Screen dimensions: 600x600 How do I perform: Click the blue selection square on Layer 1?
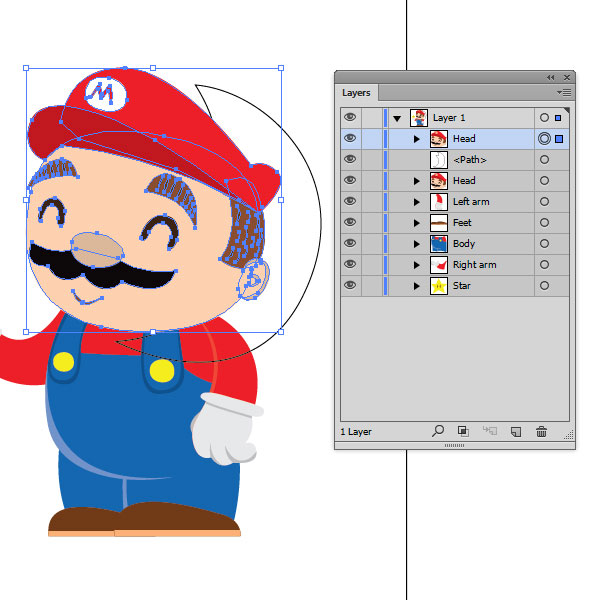(559, 118)
